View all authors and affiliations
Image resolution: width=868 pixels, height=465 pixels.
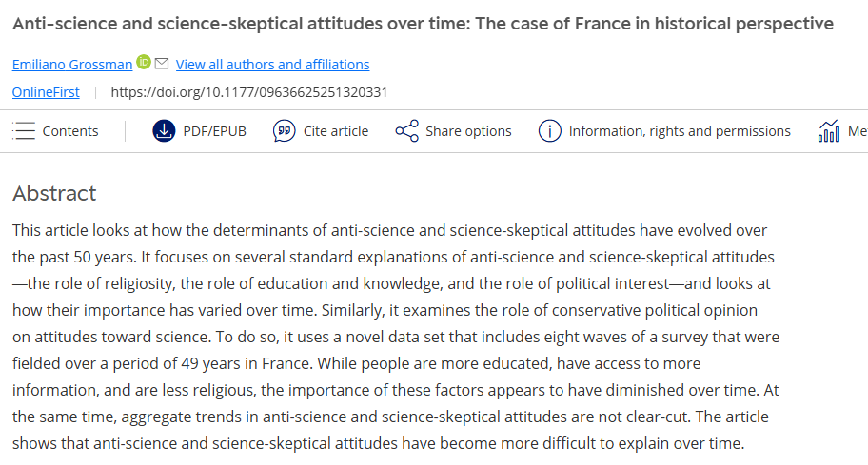coord(272,65)
